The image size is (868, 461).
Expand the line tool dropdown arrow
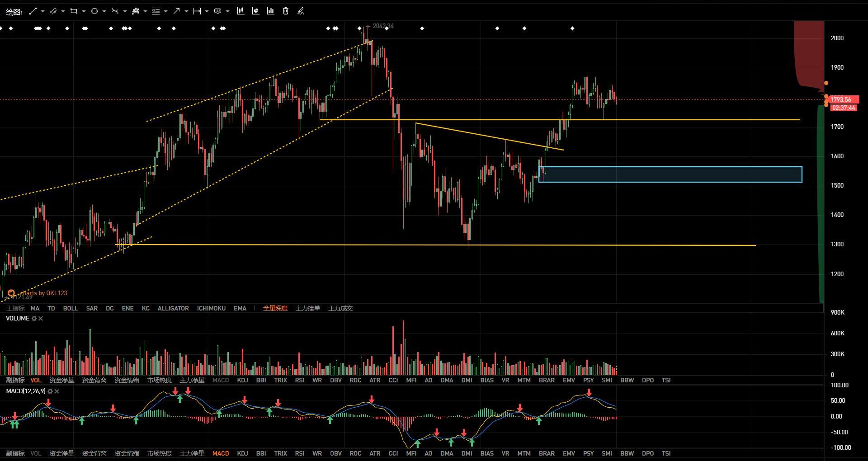(42, 11)
